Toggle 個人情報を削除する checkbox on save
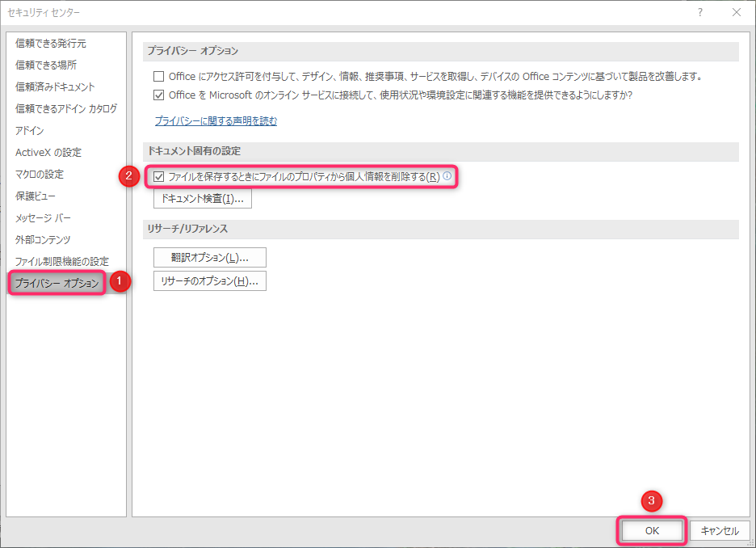The width and height of the screenshot is (756, 548). point(158,177)
